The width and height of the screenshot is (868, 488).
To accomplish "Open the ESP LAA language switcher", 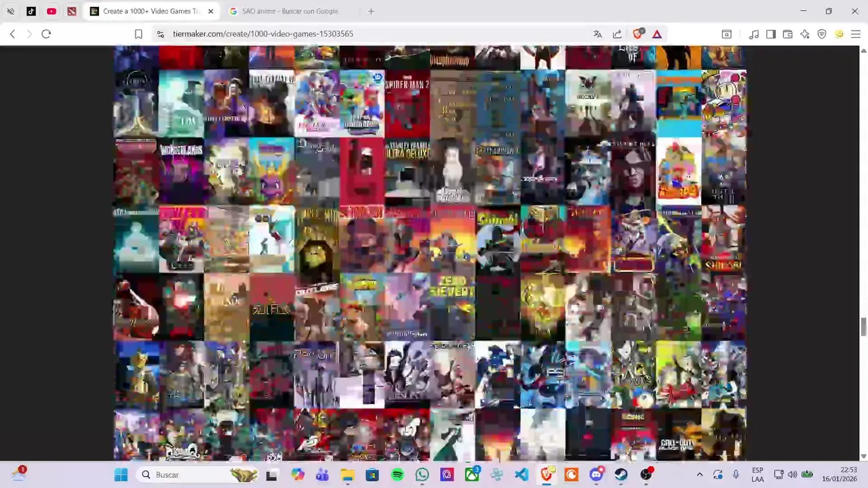I will (757, 474).
